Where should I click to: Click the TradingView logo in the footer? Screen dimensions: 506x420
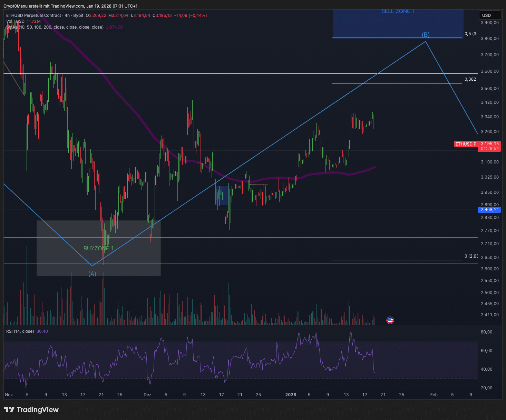click(x=31, y=410)
